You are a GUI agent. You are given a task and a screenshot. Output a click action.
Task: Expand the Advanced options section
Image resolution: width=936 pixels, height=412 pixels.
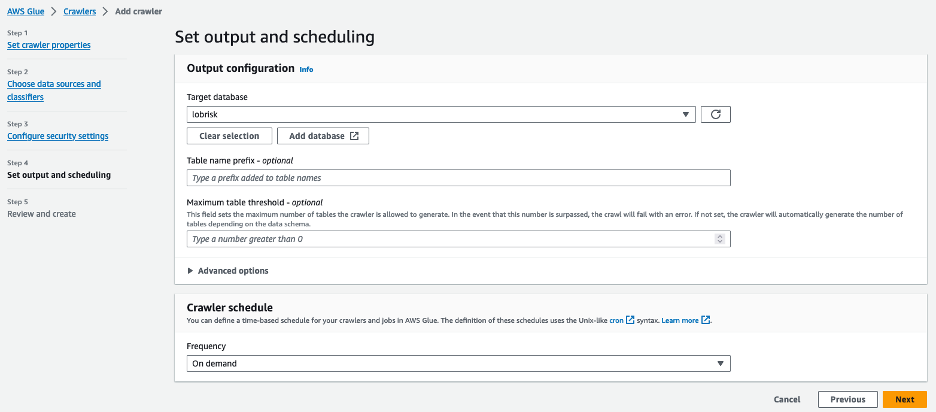(x=228, y=271)
